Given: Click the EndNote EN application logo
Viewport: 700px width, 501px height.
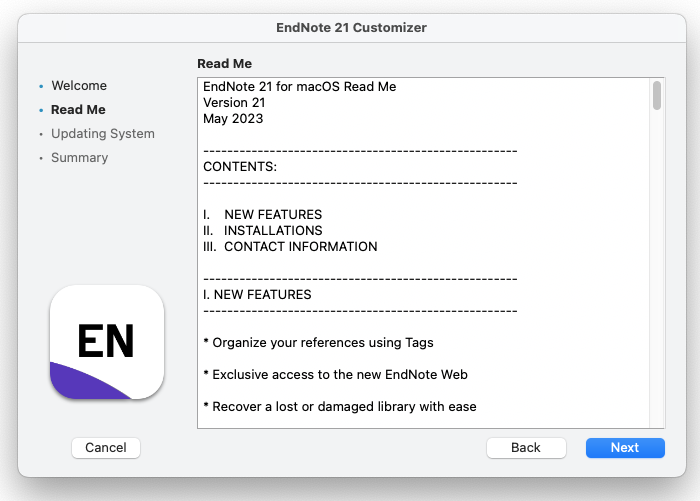Looking at the screenshot, I should click(x=107, y=342).
